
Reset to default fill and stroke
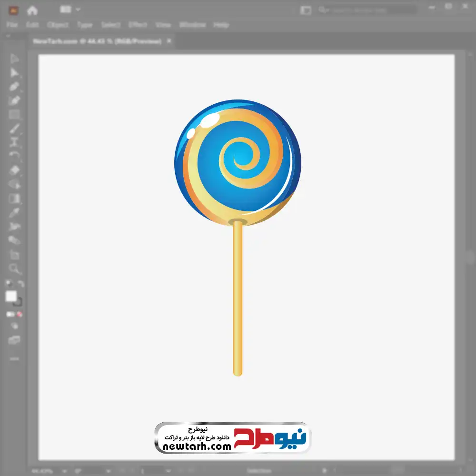point(8,284)
